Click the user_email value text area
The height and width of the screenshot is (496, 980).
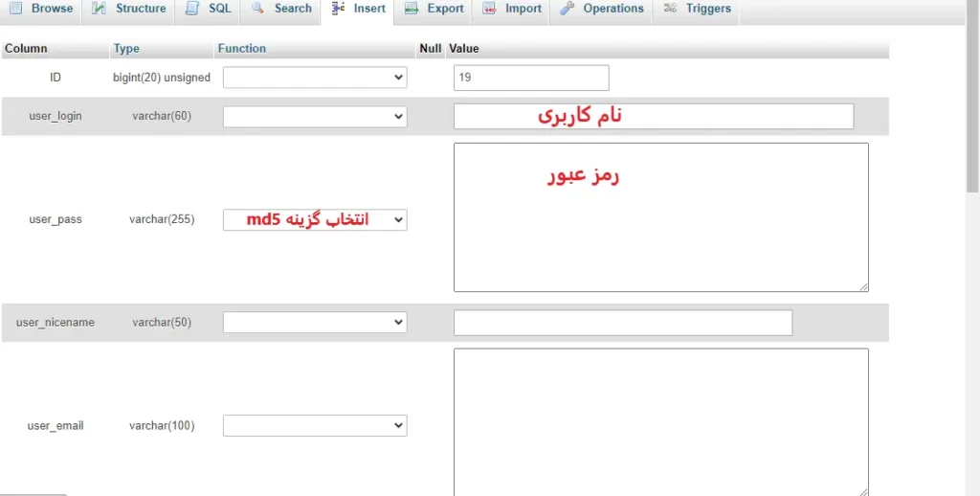tap(661, 422)
